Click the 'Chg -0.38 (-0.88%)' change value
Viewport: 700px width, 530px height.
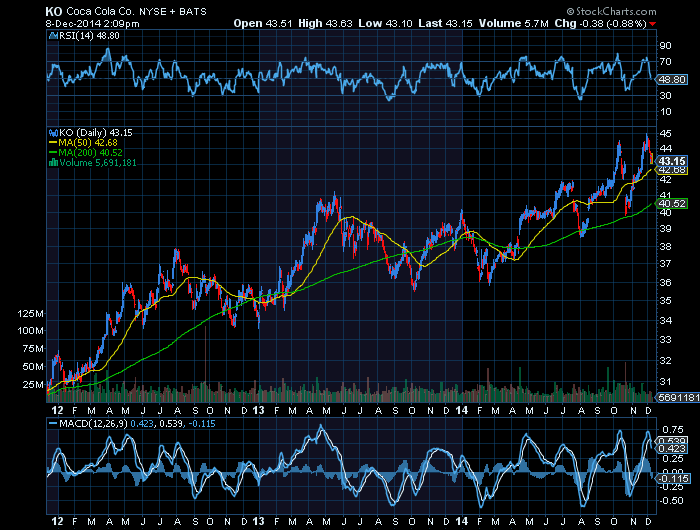click(600, 23)
